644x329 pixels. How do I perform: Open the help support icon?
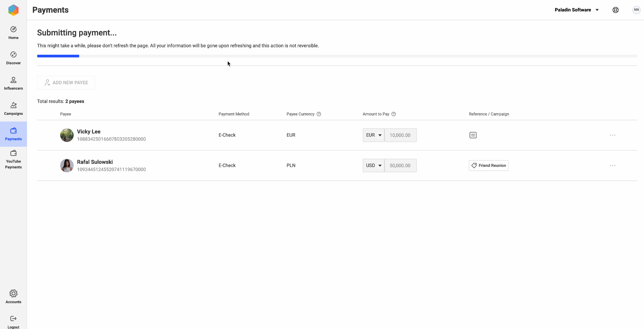click(615, 10)
